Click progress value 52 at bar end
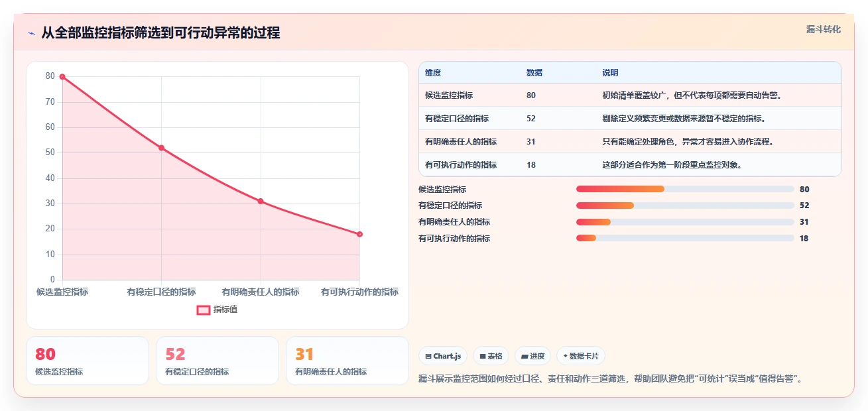Screen dimensions: 868x411 pos(804,206)
